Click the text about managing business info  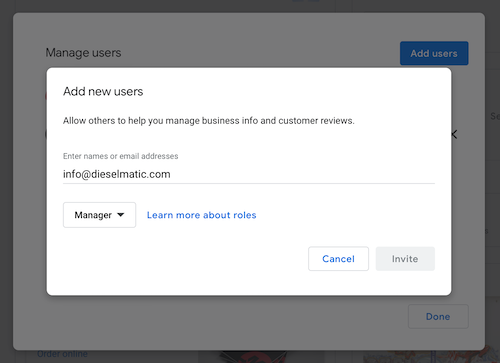tap(209, 121)
